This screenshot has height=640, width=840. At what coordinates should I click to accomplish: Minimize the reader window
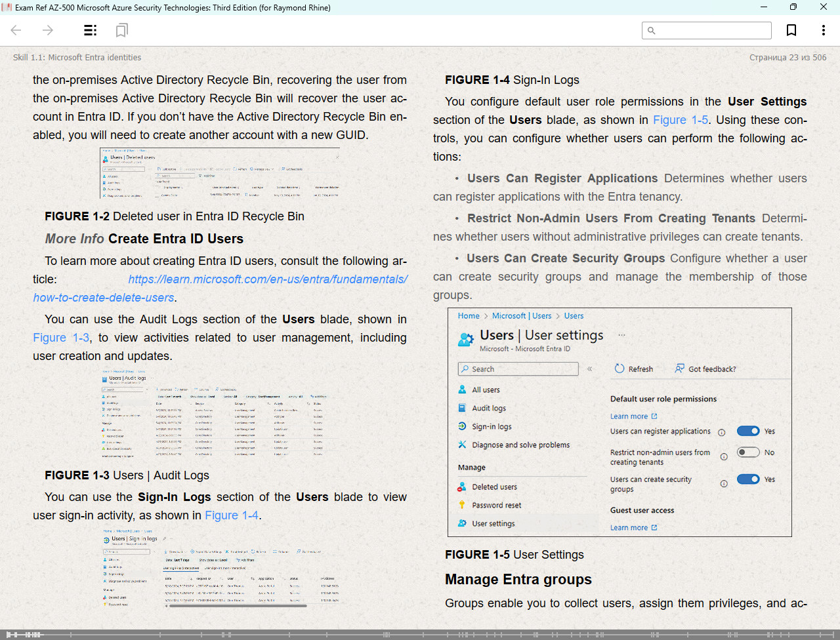[764, 7]
